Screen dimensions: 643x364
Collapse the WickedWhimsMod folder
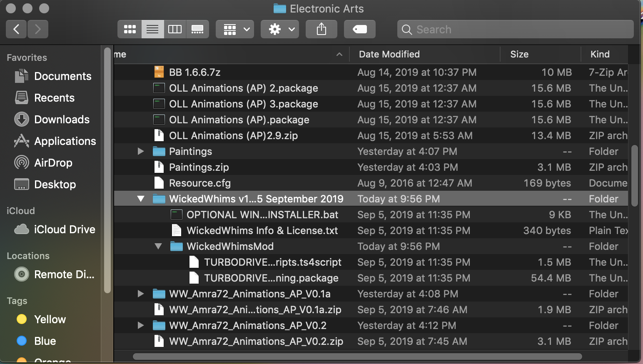pos(158,247)
